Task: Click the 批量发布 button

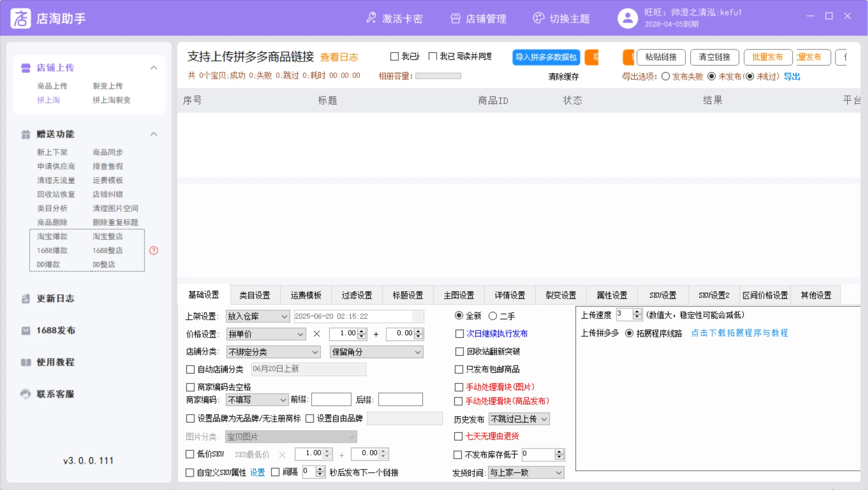Action: pyautogui.click(x=768, y=57)
